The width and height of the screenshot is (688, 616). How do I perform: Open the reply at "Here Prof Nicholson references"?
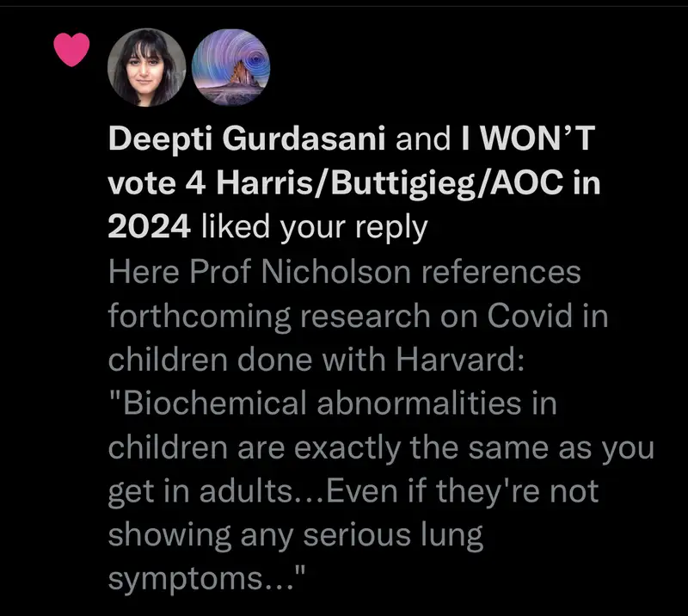pyautogui.click(x=344, y=274)
